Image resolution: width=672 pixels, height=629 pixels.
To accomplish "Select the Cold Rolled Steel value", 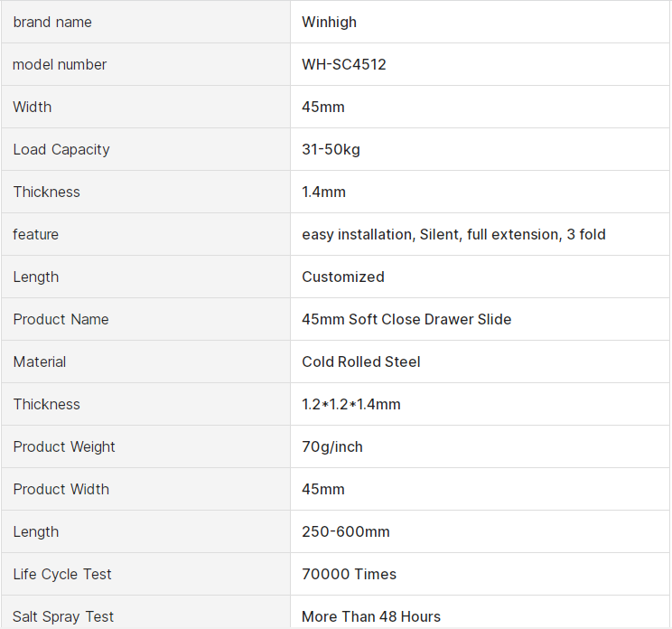I will click(x=361, y=361).
